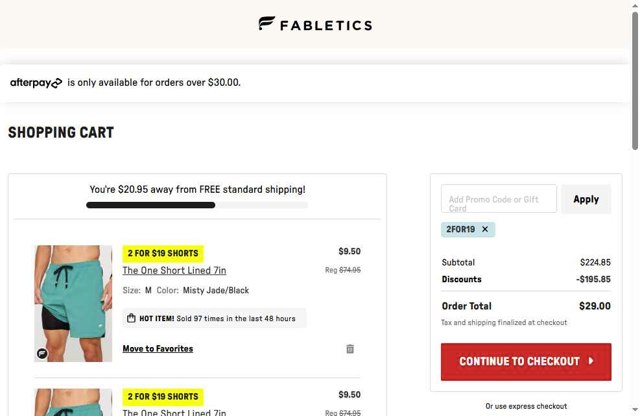Image resolution: width=640 pixels, height=416 pixels.
Task: Click first yellow 2 FOR $19 SHORTS badge
Action: [162, 253]
